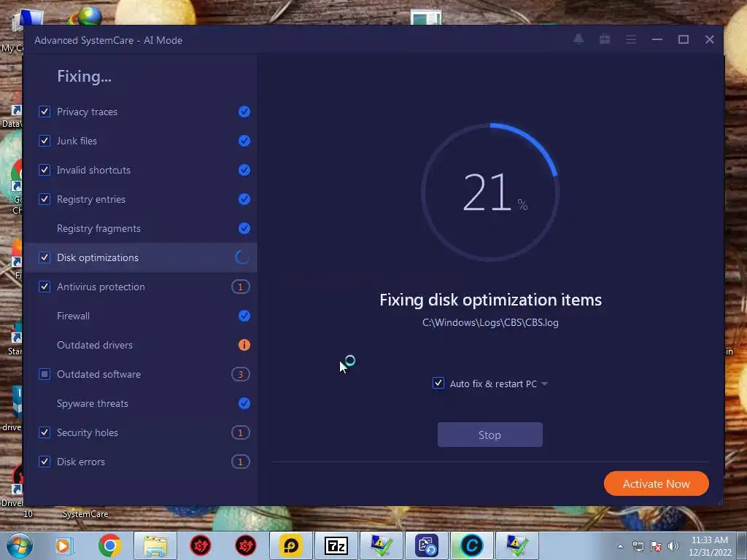Screen dimensions: 747x560
Task: Open the yellow circular taskbar app icon
Action: click(x=290, y=545)
